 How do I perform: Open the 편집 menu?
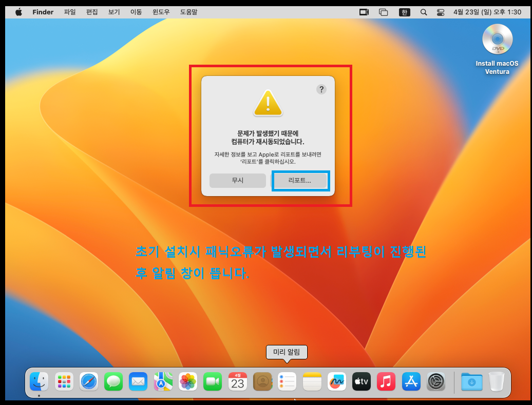(92, 12)
